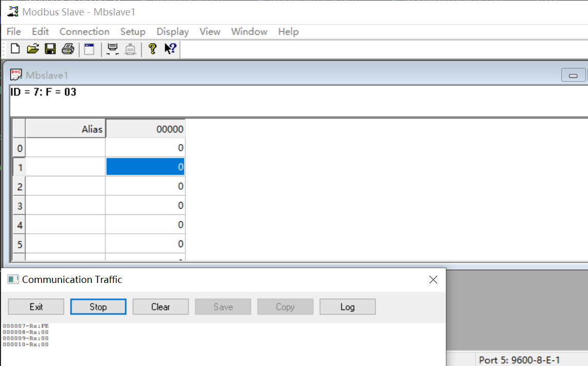The height and width of the screenshot is (366, 588).
Task: Open the Help menu
Action: 288,32
